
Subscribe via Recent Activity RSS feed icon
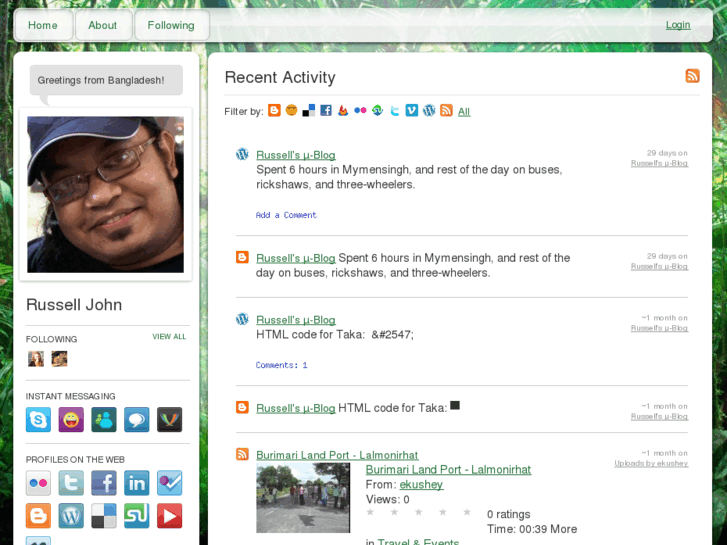[692, 76]
